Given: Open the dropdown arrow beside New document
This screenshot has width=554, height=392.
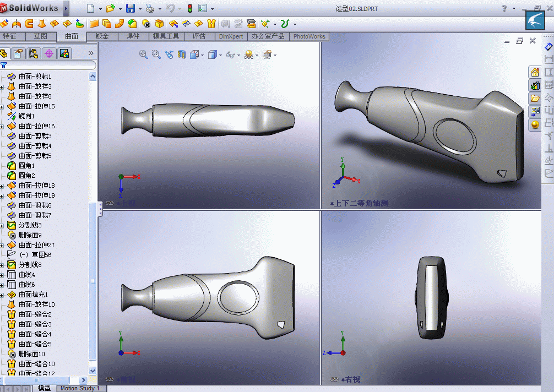Looking at the screenshot, I should pyautogui.click(x=100, y=9).
